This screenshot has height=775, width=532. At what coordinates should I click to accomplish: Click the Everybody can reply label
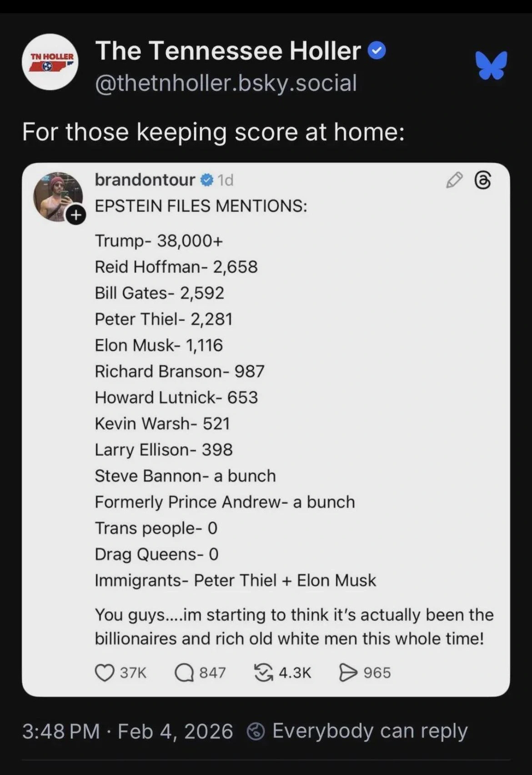(370, 731)
